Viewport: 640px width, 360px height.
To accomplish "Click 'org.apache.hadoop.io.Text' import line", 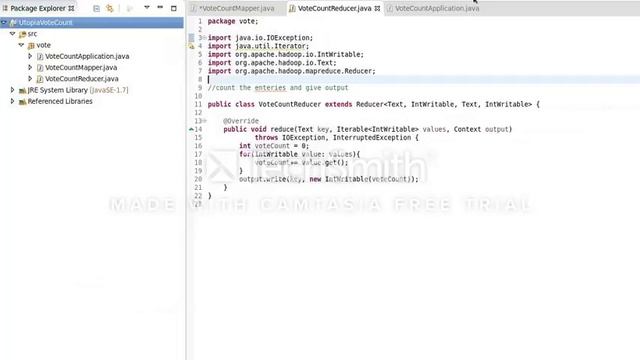I will [272, 63].
